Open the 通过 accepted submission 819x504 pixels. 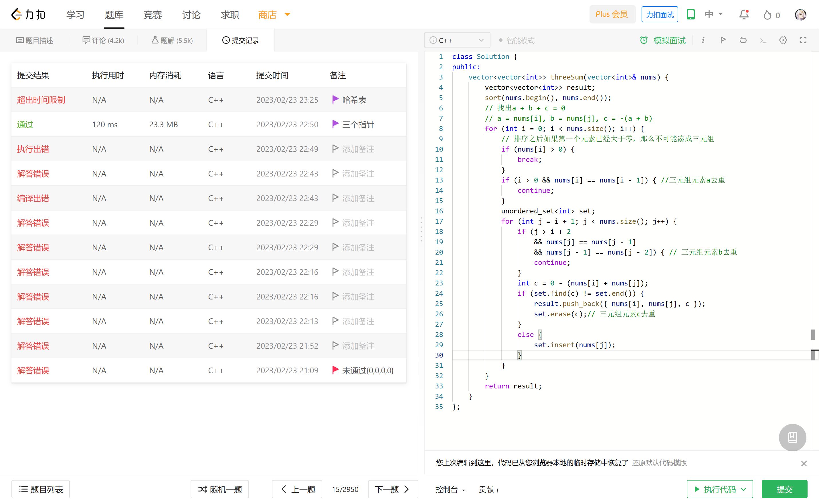(x=25, y=124)
